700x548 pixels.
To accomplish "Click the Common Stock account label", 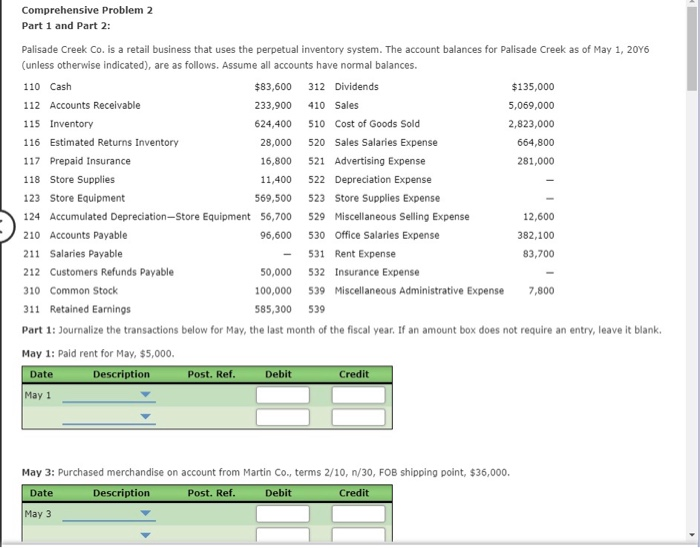I will (83, 291).
